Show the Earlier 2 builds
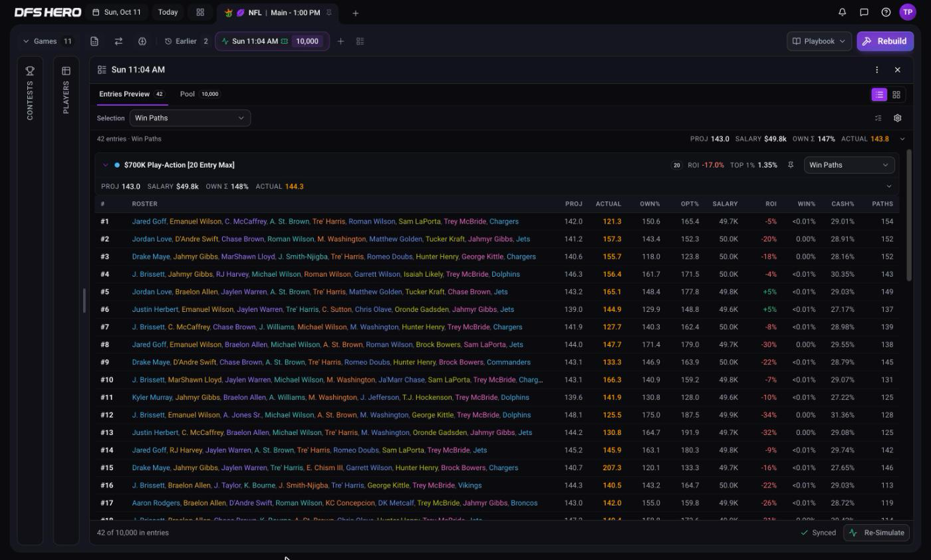Screen dimensions: 931x560 click(187, 41)
